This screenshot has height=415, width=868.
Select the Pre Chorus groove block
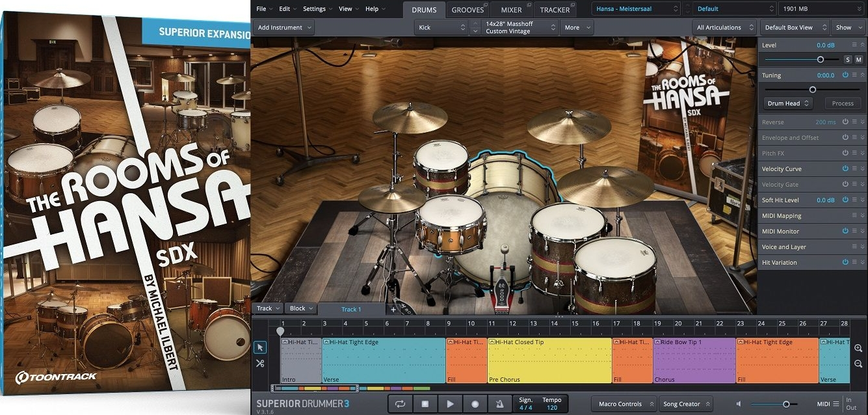pyautogui.click(x=549, y=361)
